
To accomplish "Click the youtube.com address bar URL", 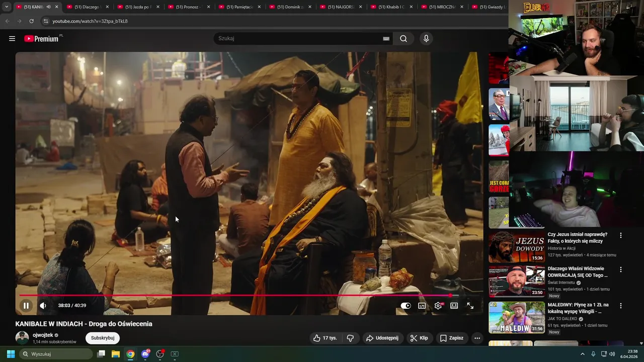I will pyautogui.click(x=90, y=21).
